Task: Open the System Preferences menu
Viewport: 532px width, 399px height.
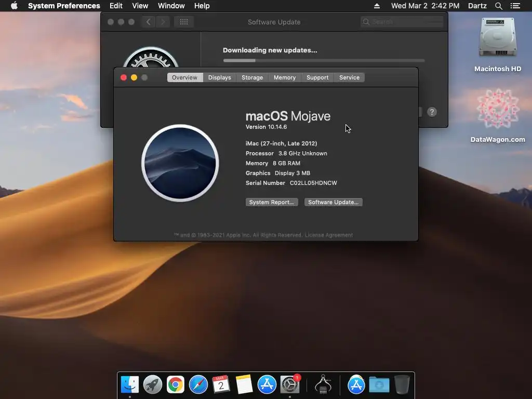Action: (64, 6)
